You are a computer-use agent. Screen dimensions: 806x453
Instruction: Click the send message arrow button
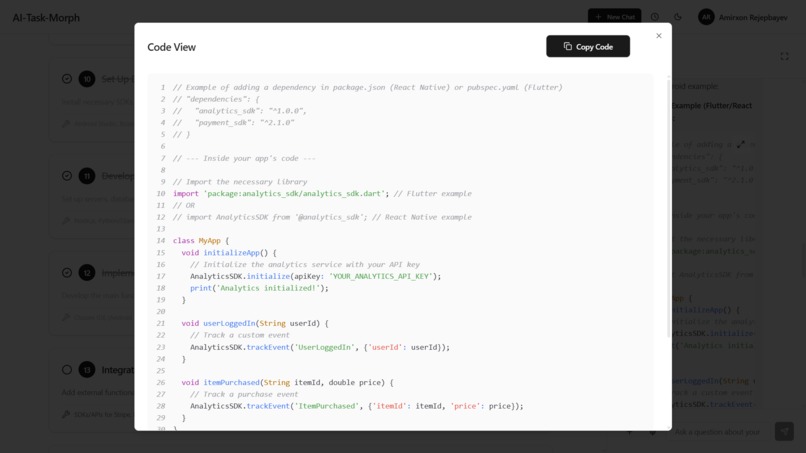[784, 431]
